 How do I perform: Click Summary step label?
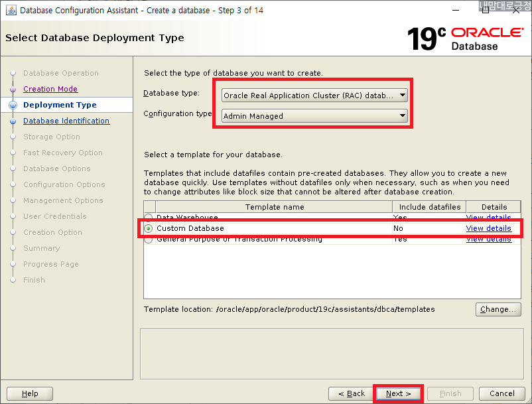click(x=41, y=248)
